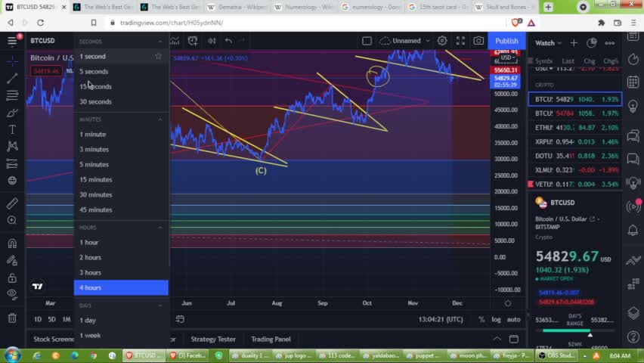Set chart date range to 5D

point(51,319)
